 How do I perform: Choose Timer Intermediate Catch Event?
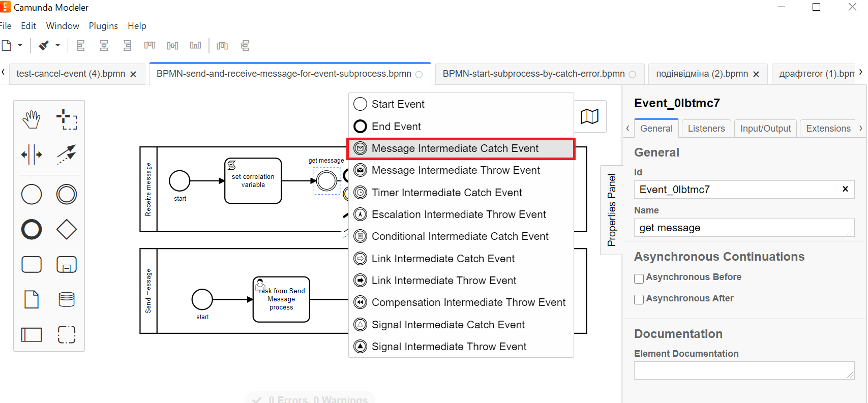coord(461,193)
